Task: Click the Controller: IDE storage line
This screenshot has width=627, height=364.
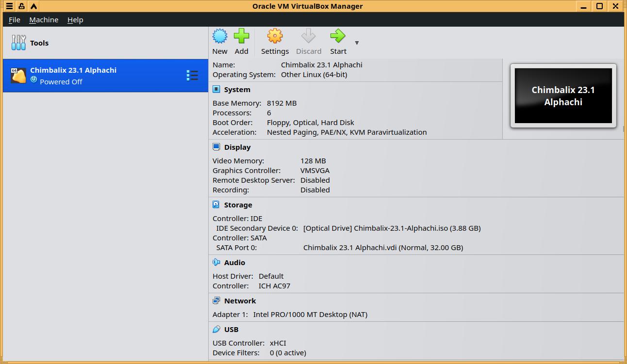Action: click(237, 219)
